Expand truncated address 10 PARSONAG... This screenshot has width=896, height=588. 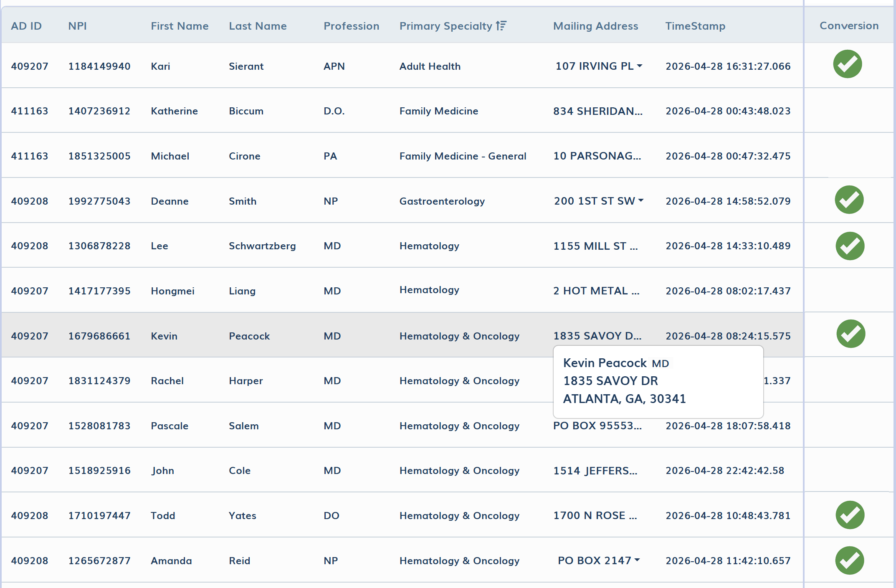597,156
